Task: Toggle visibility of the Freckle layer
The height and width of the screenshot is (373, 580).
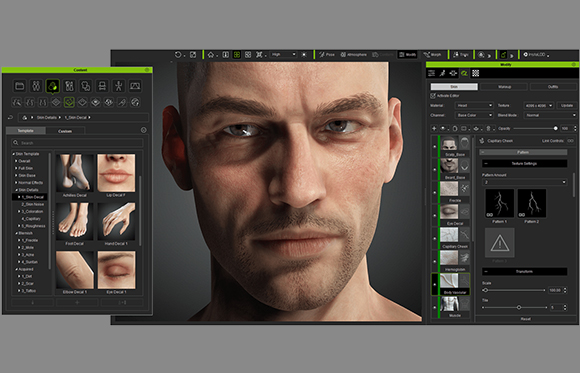Action: click(x=435, y=192)
